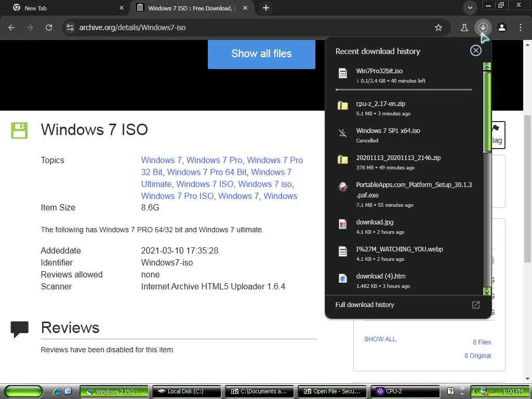Switch to the New Tab tab

pyautogui.click(x=64, y=8)
